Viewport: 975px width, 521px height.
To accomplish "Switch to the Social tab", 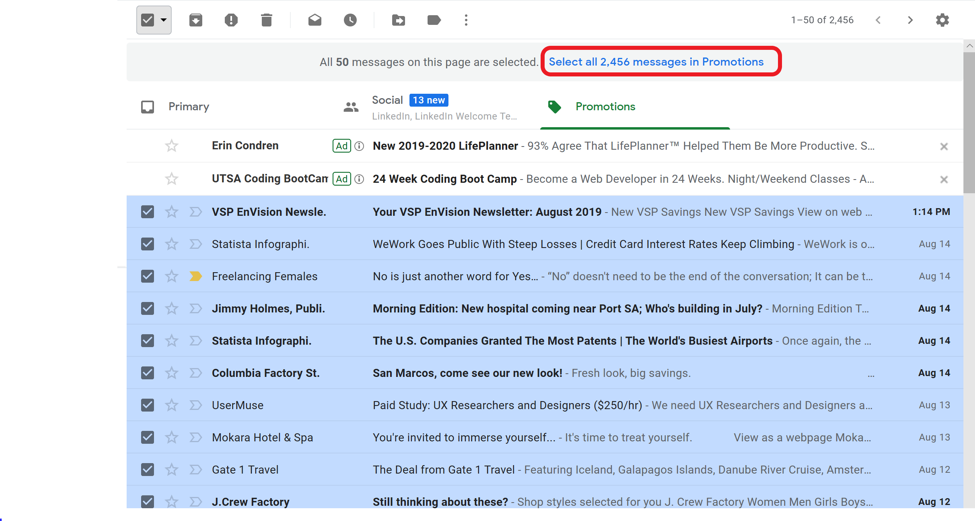I will [x=387, y=101].
